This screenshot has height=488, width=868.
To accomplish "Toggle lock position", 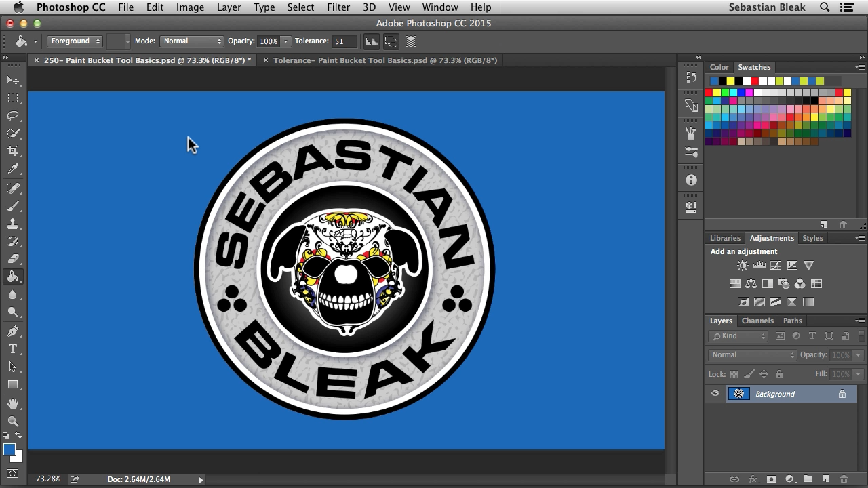I will (764, 374).
